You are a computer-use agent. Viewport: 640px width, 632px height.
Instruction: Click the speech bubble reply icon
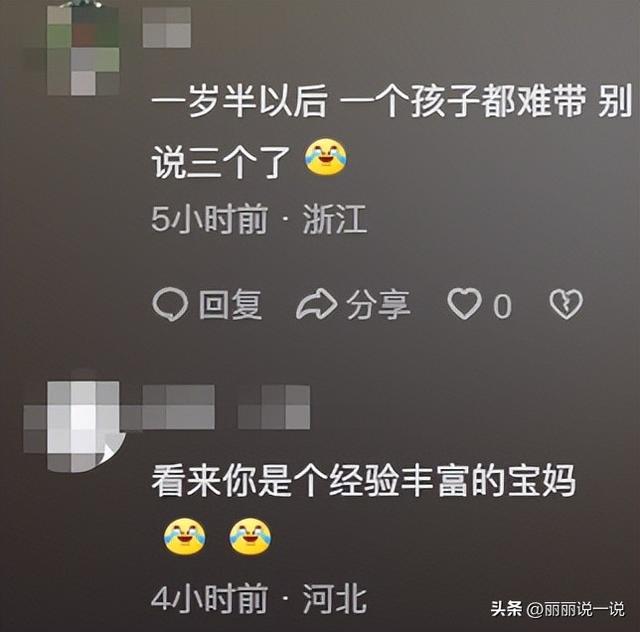point(170,304)
